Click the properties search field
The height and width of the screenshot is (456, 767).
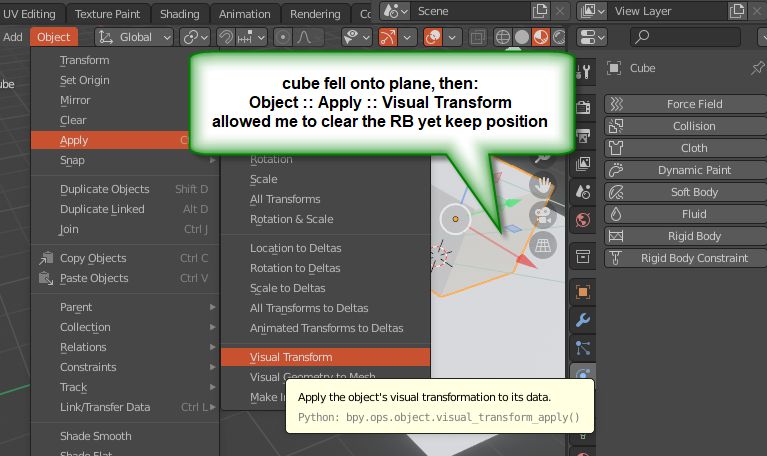click(x=685, y=37)
